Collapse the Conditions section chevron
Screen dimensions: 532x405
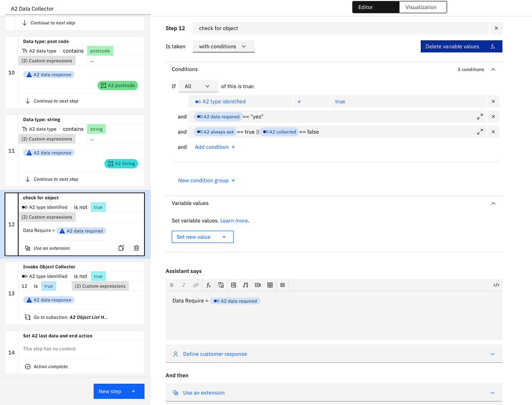pos(493,70)
